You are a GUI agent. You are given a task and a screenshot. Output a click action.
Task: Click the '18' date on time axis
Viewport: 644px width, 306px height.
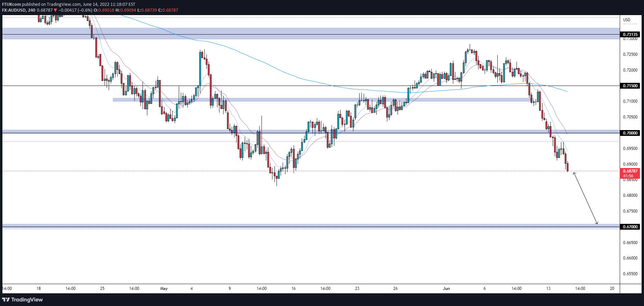[x=39, y=289]
